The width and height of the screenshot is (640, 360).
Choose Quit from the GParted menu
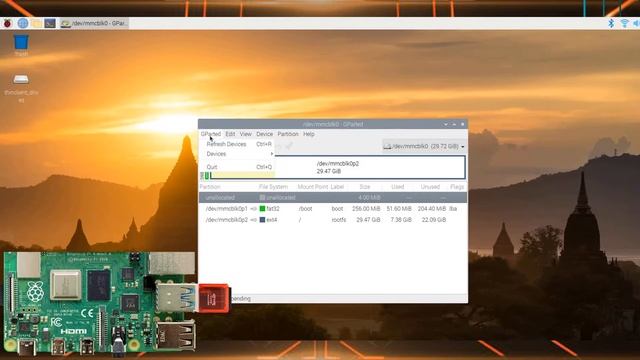click(239, 167)
